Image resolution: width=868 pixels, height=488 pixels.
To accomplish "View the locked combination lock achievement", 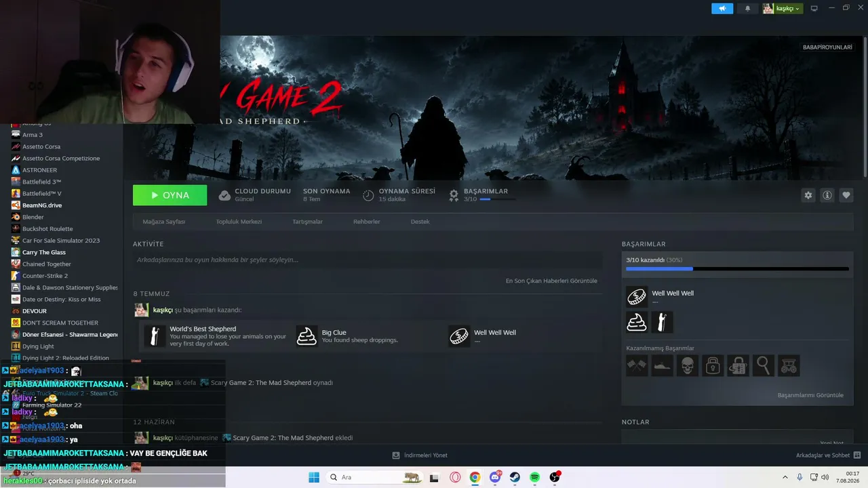I will (738, 365).
